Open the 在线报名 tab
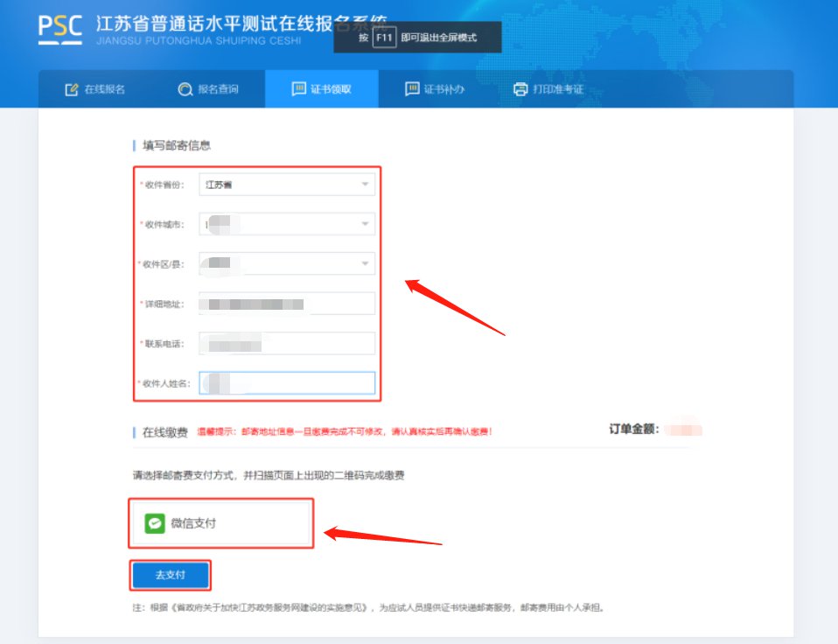 95,89
